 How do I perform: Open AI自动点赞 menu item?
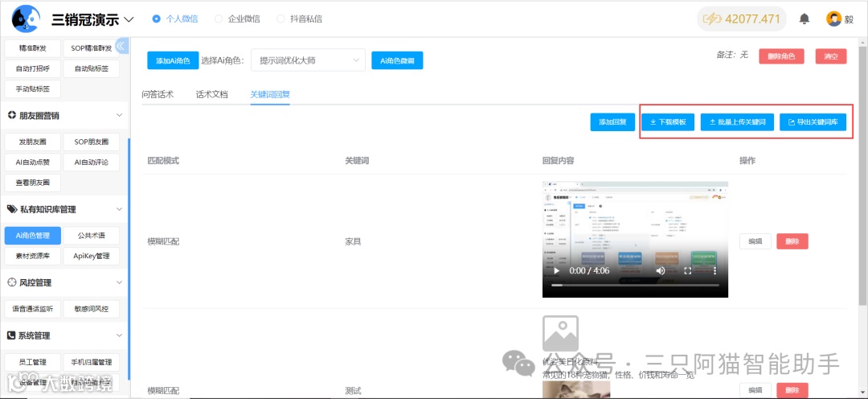pyautogui.click(x=32, y=162)
